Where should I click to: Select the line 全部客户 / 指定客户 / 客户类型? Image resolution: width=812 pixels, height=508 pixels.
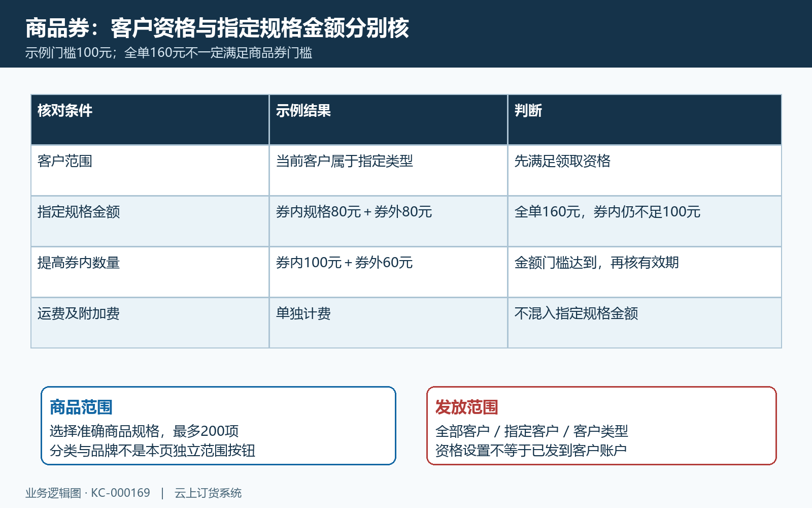pos(532,431)
